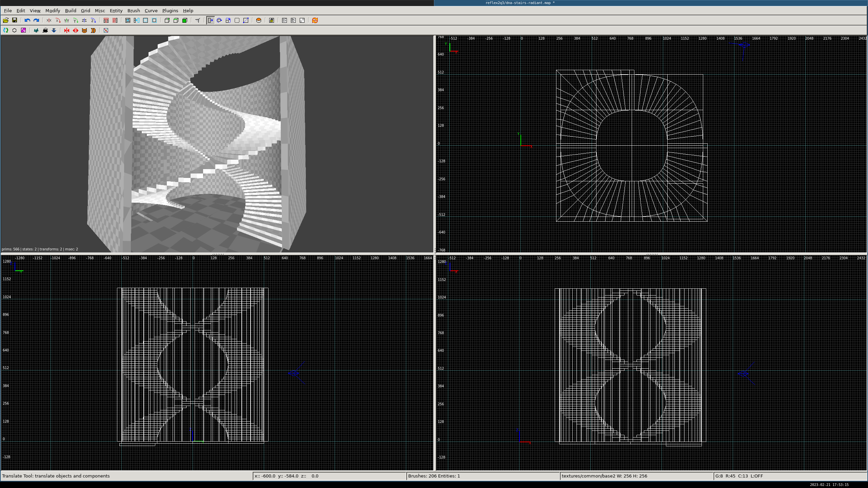The image size is (868, 488).
Task: Click the Help menu label
Action: [x=188, y=11]
